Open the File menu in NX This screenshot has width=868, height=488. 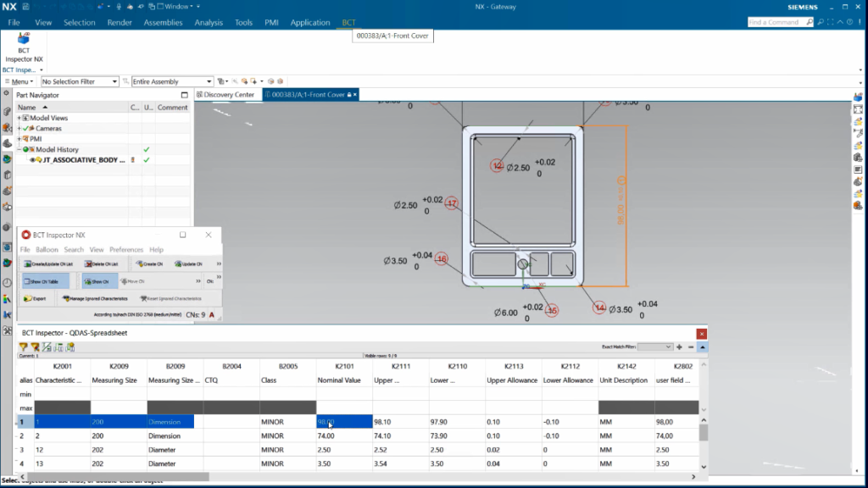tap(14, 22)
